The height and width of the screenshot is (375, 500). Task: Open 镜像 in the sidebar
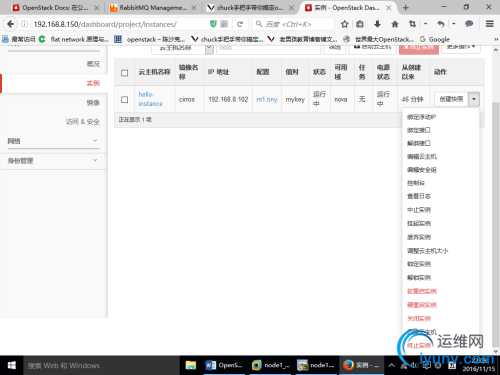coord(93,103)
